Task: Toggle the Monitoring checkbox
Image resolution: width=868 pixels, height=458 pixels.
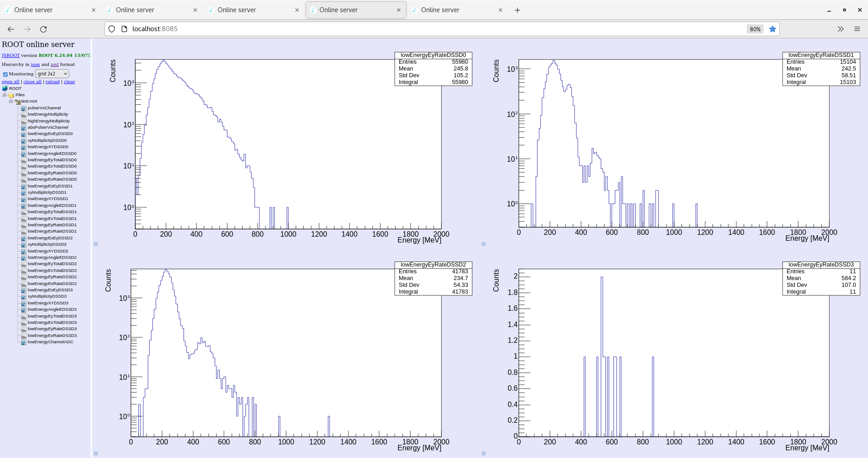Action: click(5, 74)
